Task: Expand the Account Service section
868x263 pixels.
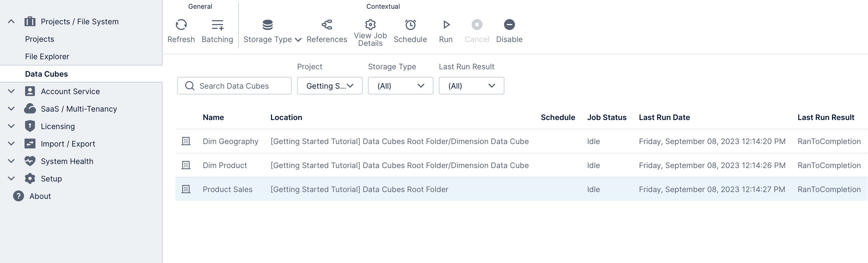Action: click(x=11, y=91)
